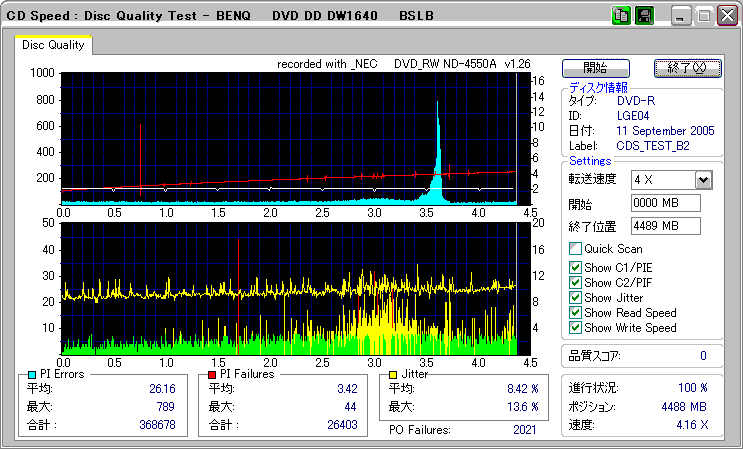Screen dimensions: 743x449
Task: Click the start position 0000 MB field
Action: 665,203
